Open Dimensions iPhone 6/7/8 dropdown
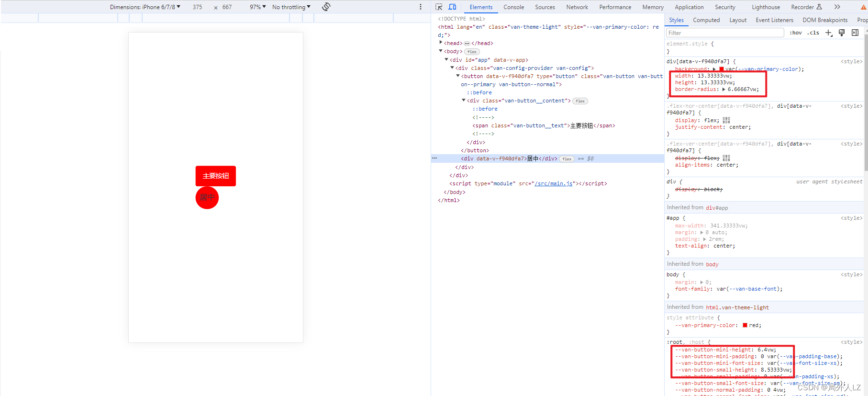868x396 pixels. 145,7
